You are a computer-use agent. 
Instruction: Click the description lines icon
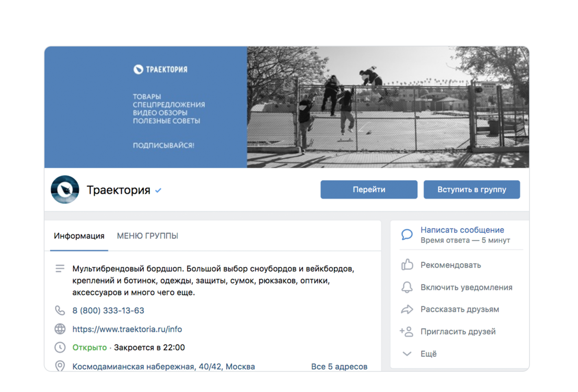coord(60,269)
